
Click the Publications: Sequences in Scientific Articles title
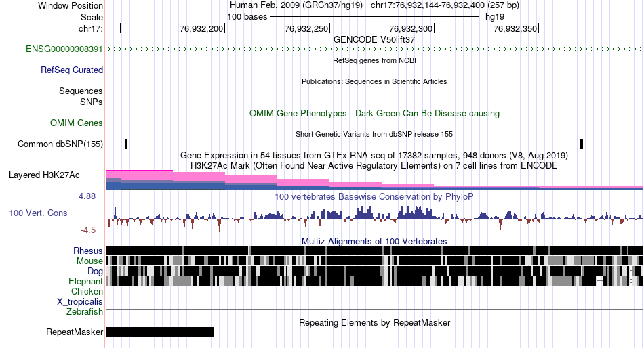(374, 81)
